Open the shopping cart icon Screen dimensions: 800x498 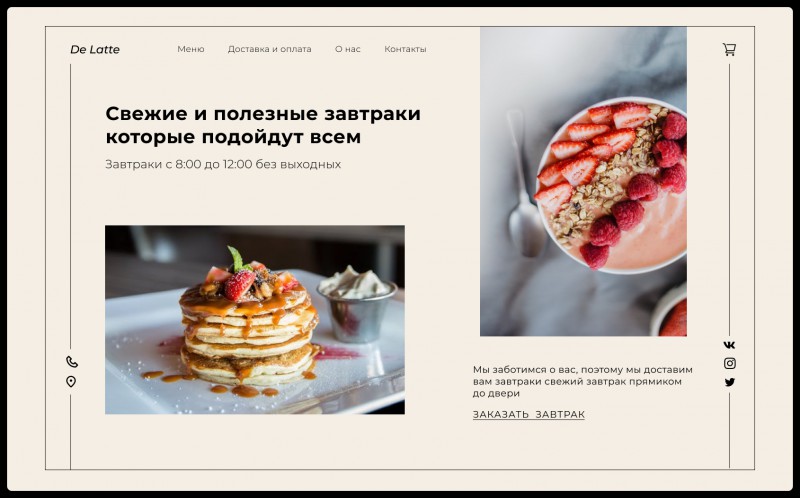(729, 49)
